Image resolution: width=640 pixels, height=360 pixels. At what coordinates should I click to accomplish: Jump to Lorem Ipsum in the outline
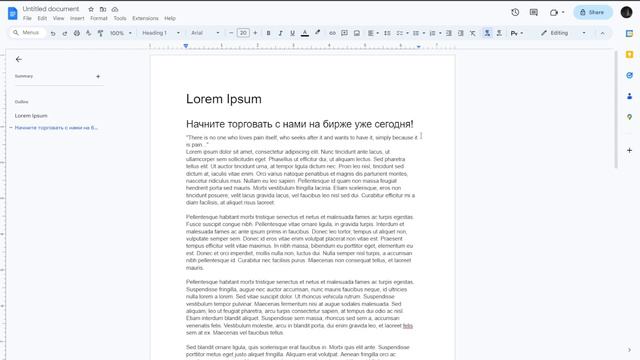tap(31, 116)
